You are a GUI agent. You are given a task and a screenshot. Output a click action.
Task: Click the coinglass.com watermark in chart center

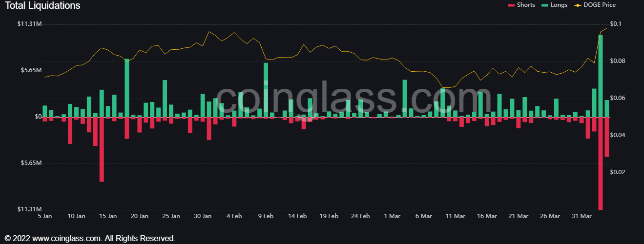322,100
